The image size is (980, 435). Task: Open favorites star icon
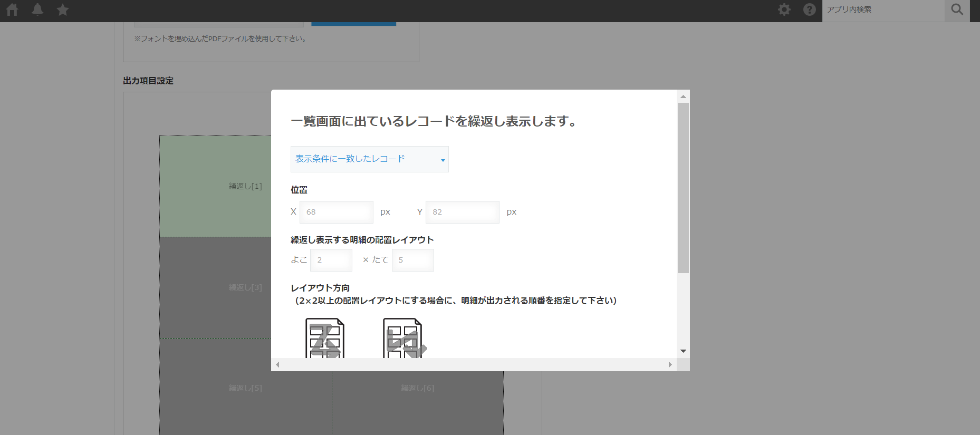(63, 9)
